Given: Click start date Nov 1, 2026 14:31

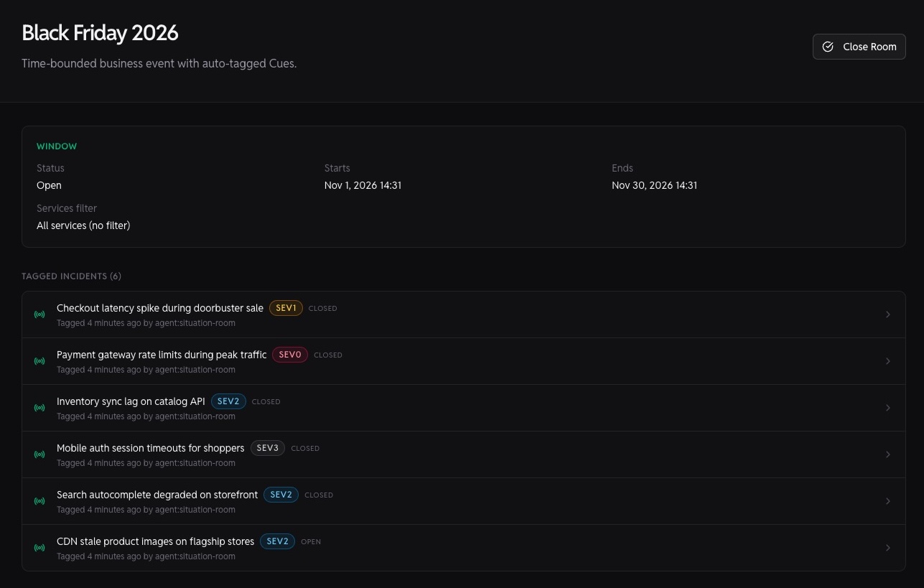Looking at the screenshot, I should pos(363,185).
